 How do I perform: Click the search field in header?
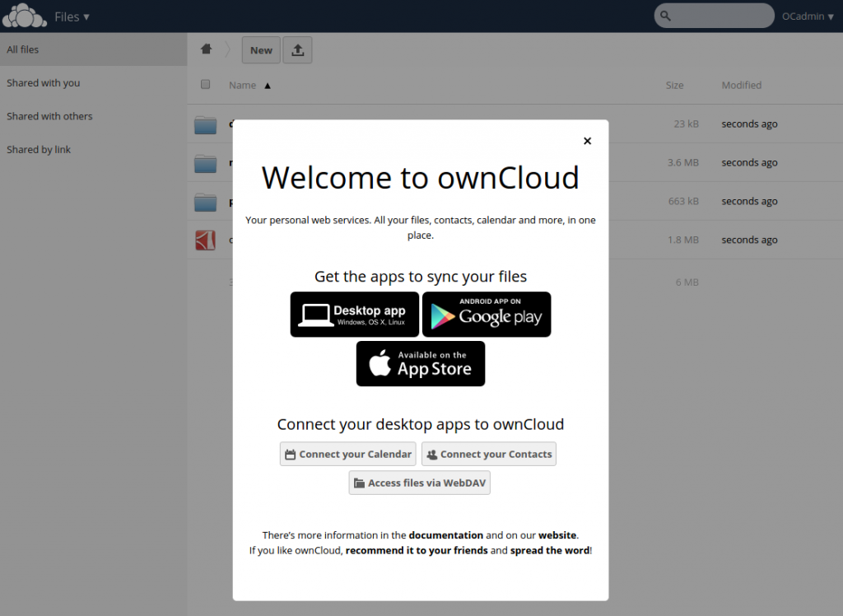coord(714,16)
